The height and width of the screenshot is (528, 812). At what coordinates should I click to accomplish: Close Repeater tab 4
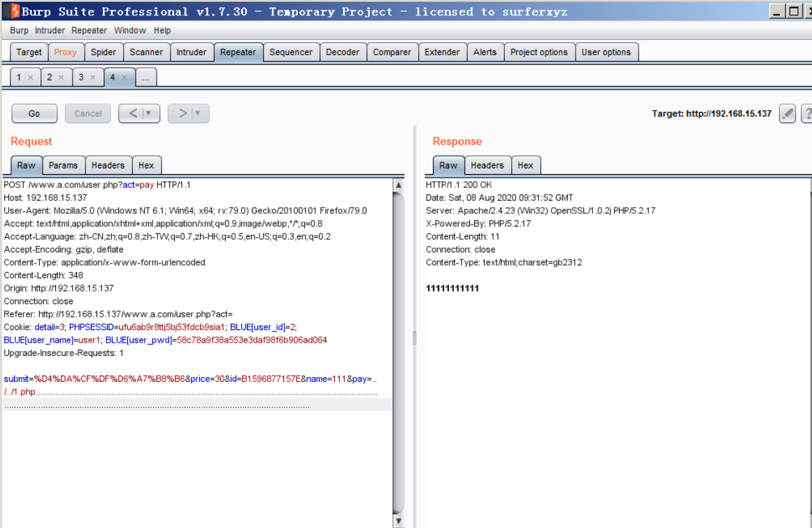point(124,78)
